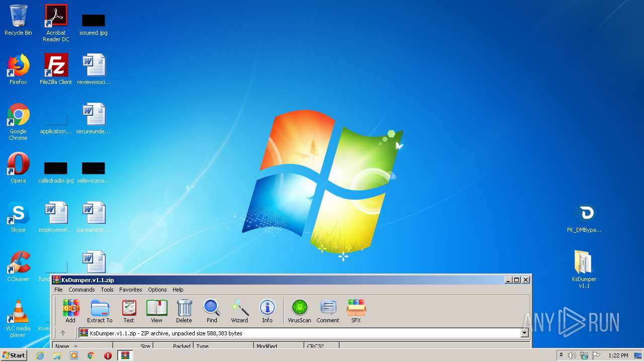644x362 pixels.
Task: Select the issueed.jpg desktop file
Action: tap(94, 25)
